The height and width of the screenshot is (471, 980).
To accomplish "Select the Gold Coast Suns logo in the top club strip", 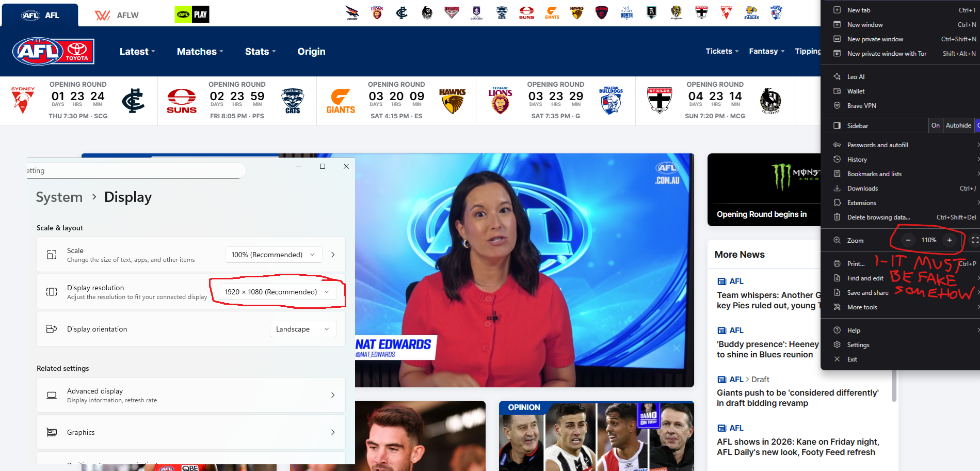I will tap(527, 13).
